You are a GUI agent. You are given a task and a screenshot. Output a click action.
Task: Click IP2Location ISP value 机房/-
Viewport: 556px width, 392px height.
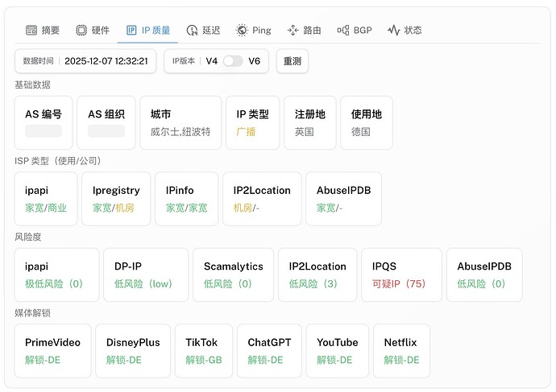coord(246,208)
